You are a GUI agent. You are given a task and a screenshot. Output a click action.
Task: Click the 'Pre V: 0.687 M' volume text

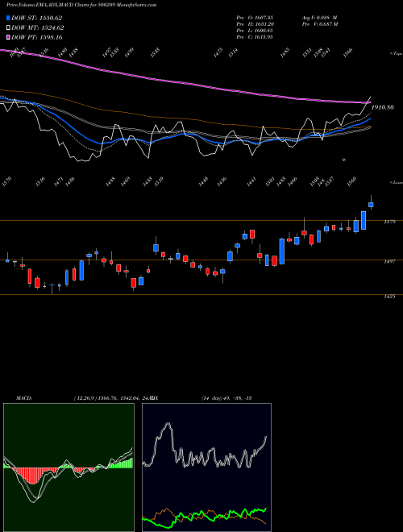point(320,23)
